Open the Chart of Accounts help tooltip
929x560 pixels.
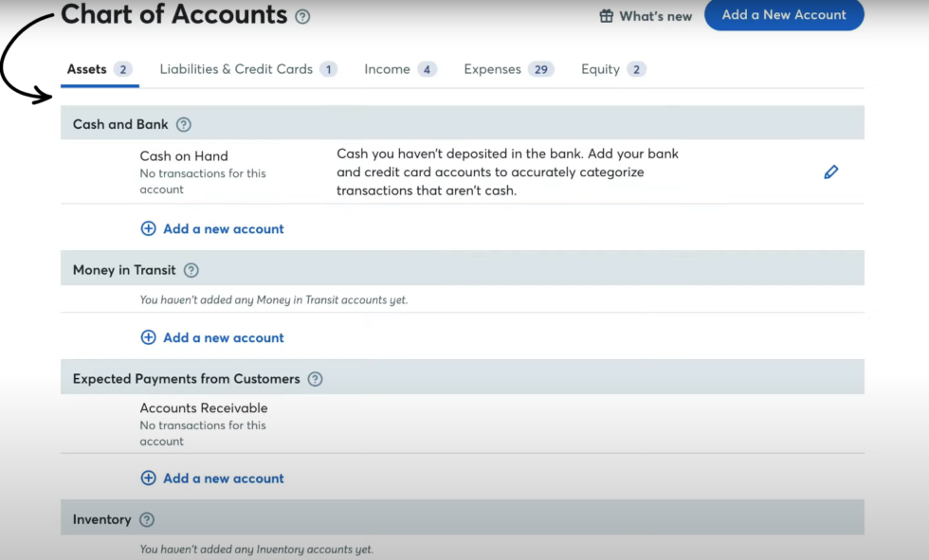[x=301, y=16]
